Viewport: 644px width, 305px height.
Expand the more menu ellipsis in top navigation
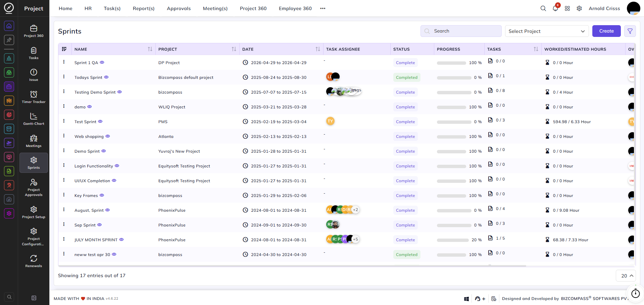coord(323,8)
